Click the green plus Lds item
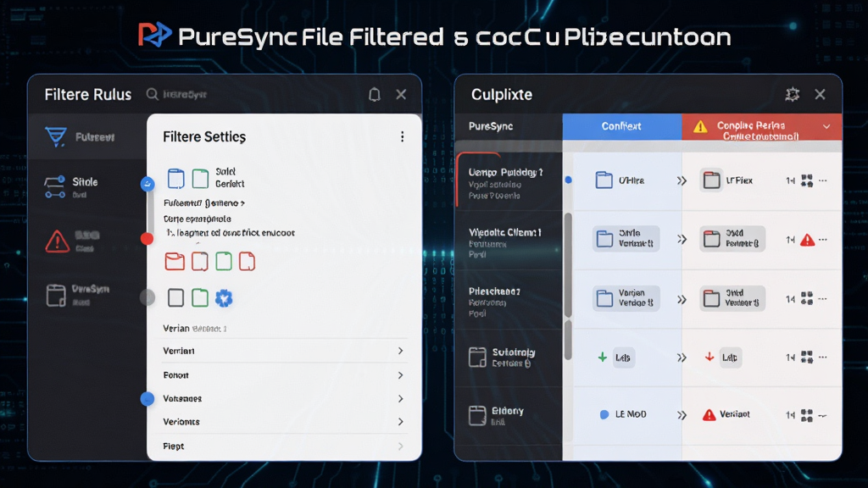Viewport: 868px width, 488px height. [x=603, y=358]
